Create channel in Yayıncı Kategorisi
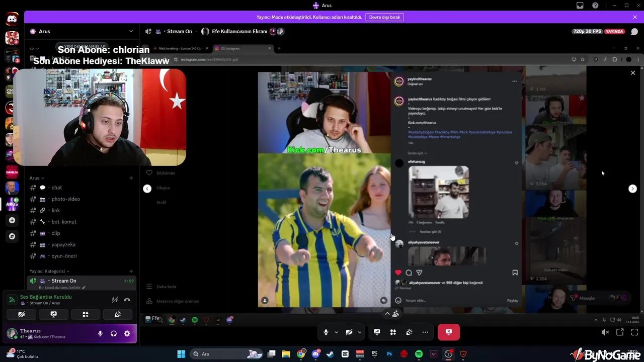Screen dimensions: 644x362 tap(131, 271)
